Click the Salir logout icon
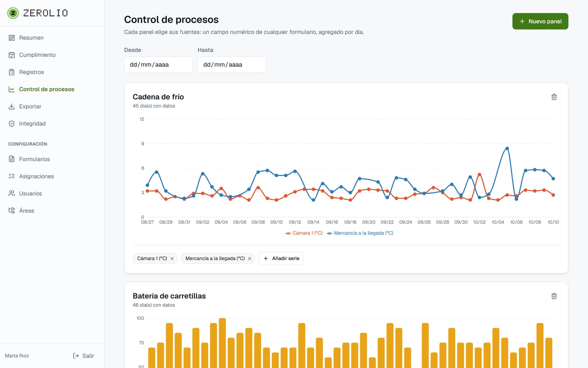 [x=76, y=355]
